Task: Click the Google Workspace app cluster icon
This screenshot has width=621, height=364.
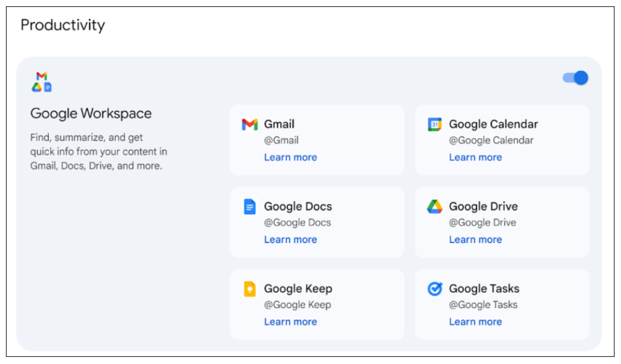Action: pos(42,81)
